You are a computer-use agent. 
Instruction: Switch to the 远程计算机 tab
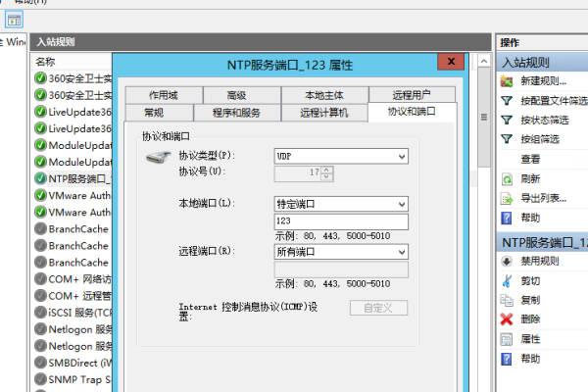(x=324, y=113)
